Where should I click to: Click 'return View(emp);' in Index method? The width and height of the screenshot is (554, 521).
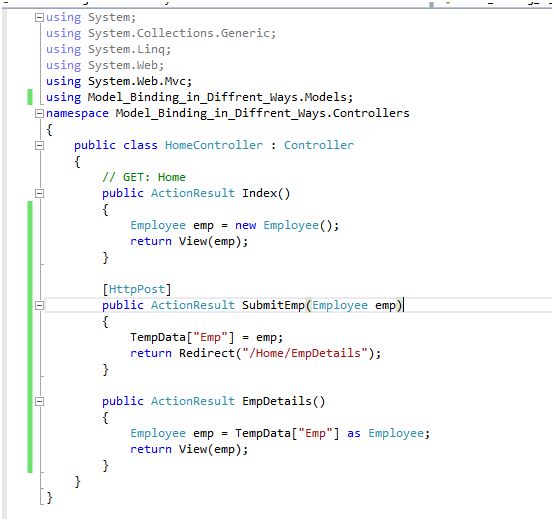(x=189, y=241)
